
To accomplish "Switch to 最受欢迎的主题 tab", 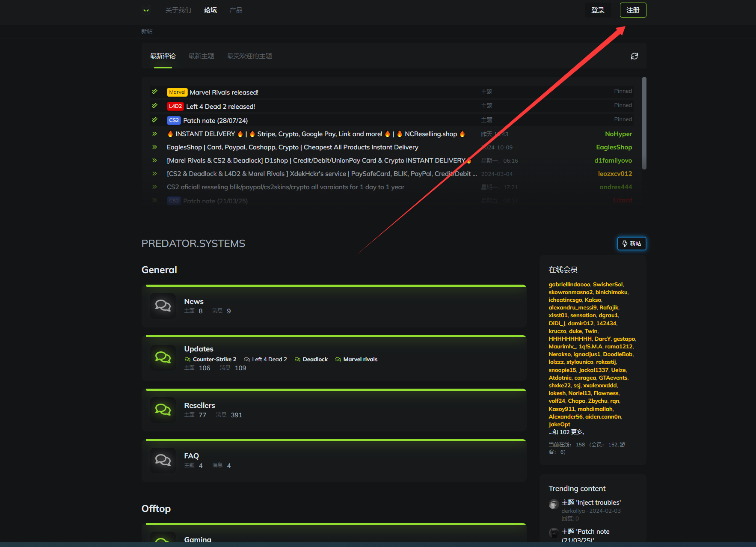I will tap(249, 56).
